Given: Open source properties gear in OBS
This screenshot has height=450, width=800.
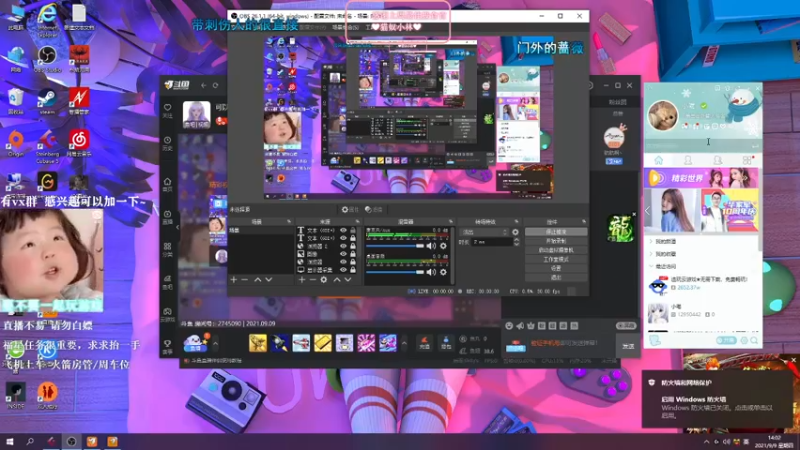Looking at the screenshot, I should click(323, 280).
